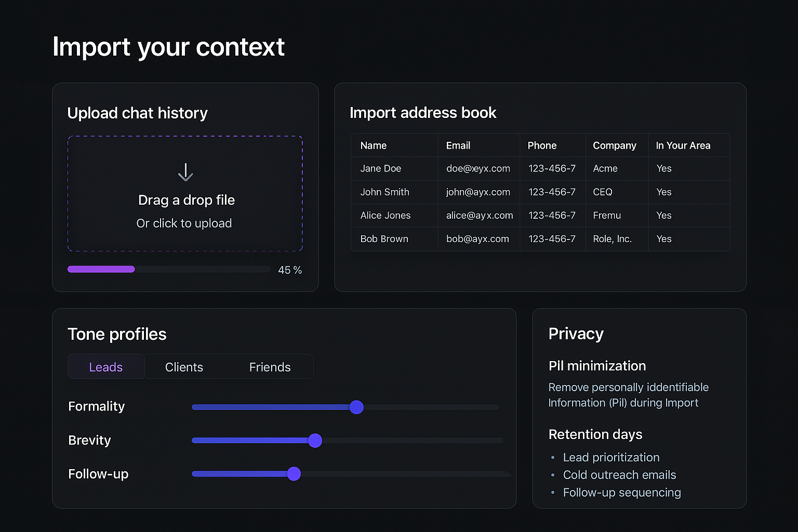Image resolution: width=798 pixels, height=532 pixels.
Task: Click email address john@ayx.com
Action: [x=478, y=192]
